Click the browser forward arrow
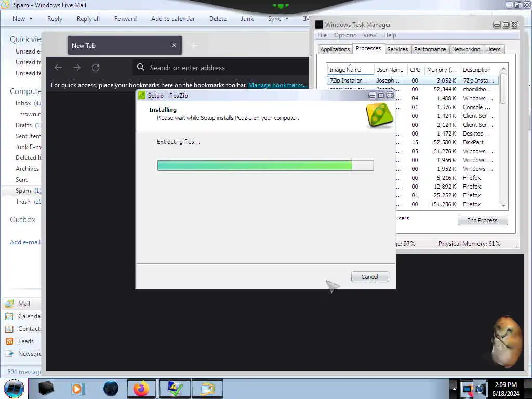Viewport: 532px width, 399px height. (x=77, y=68)
